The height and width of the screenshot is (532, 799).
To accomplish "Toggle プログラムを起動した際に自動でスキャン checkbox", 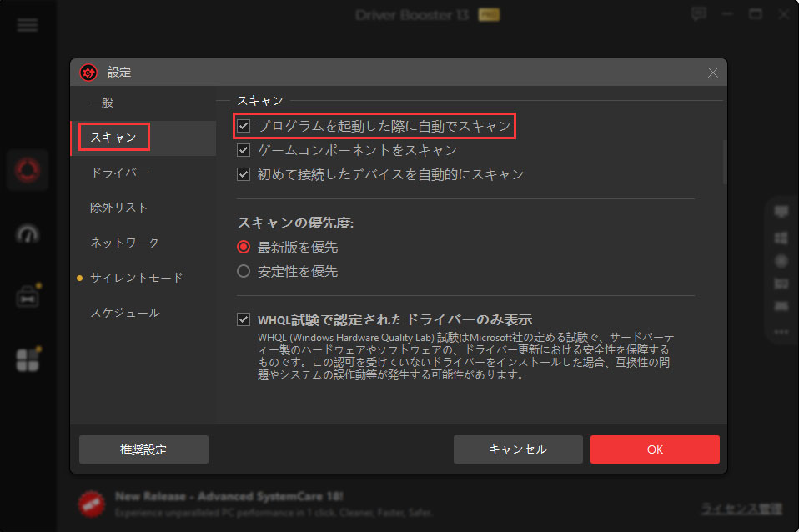I will [244, 126].
